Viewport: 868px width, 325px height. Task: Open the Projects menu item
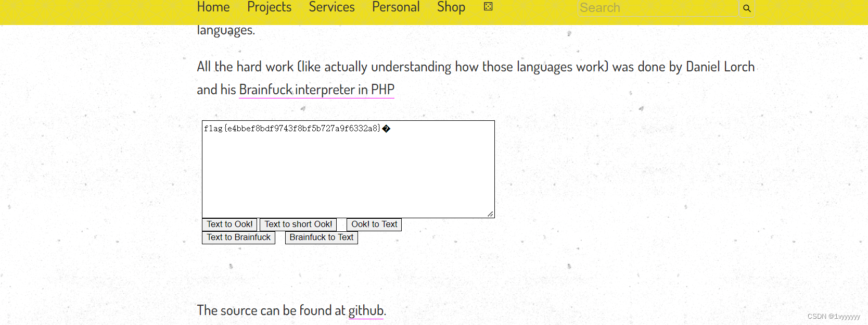click(269, 7)
